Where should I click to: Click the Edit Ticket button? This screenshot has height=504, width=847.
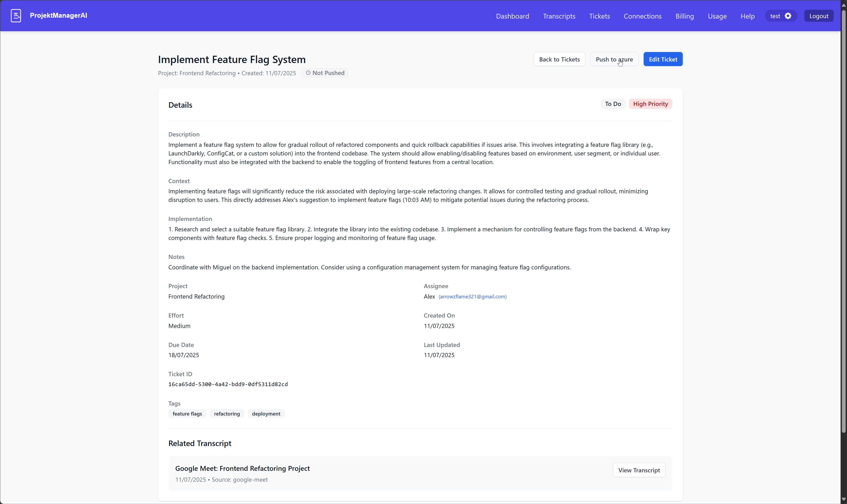click(x=662, y=59)
